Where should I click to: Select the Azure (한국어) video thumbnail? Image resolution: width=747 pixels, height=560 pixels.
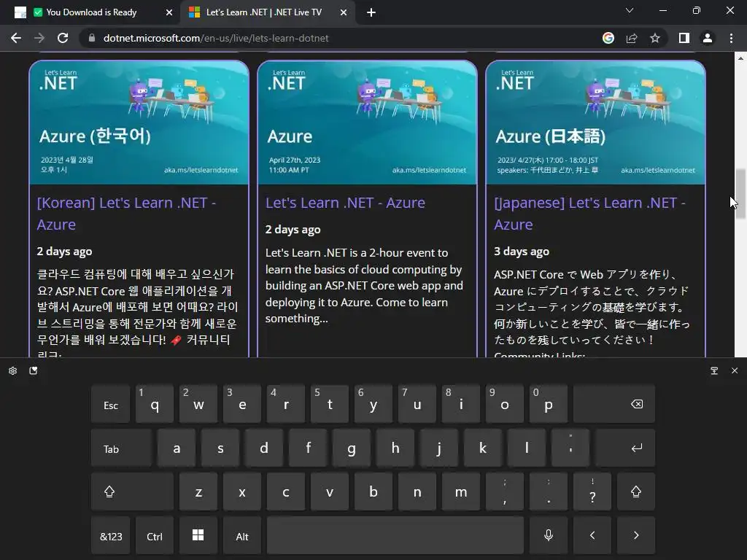(139, 122)
